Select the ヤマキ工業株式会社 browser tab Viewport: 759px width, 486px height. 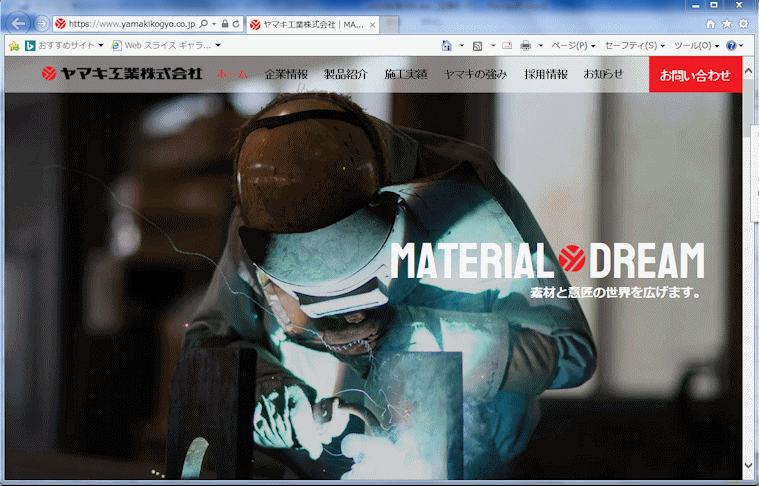(x=311, y=25)
